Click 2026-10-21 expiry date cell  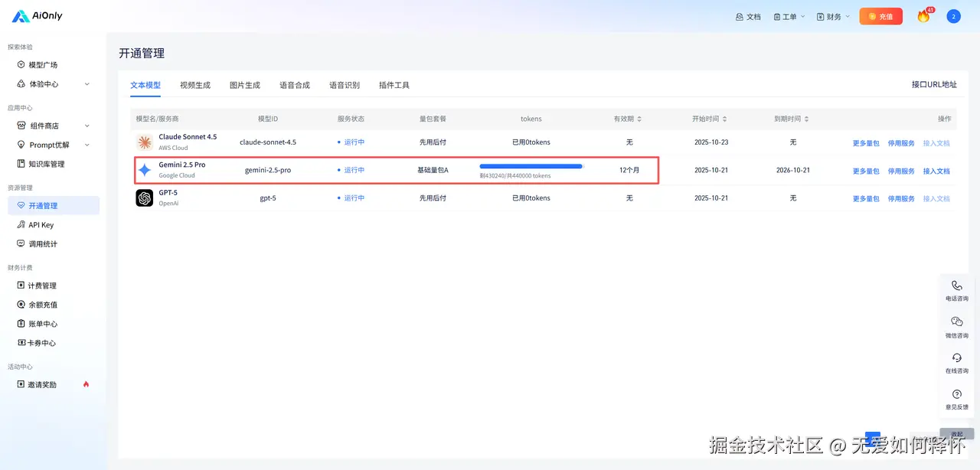(793, 170)
